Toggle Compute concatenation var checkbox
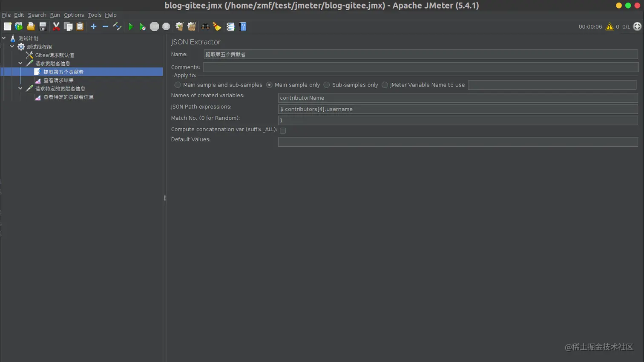The image size is (644, 362). [x=283, y=130]
